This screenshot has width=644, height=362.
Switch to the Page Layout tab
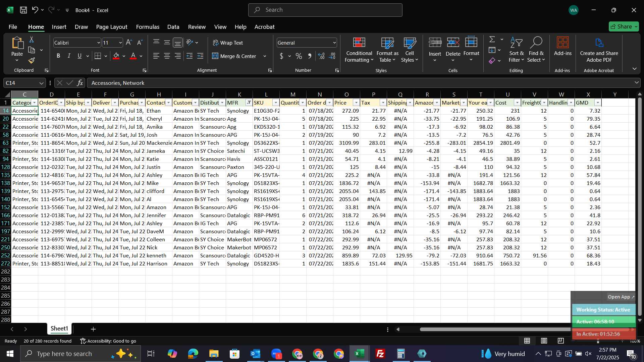112,27
